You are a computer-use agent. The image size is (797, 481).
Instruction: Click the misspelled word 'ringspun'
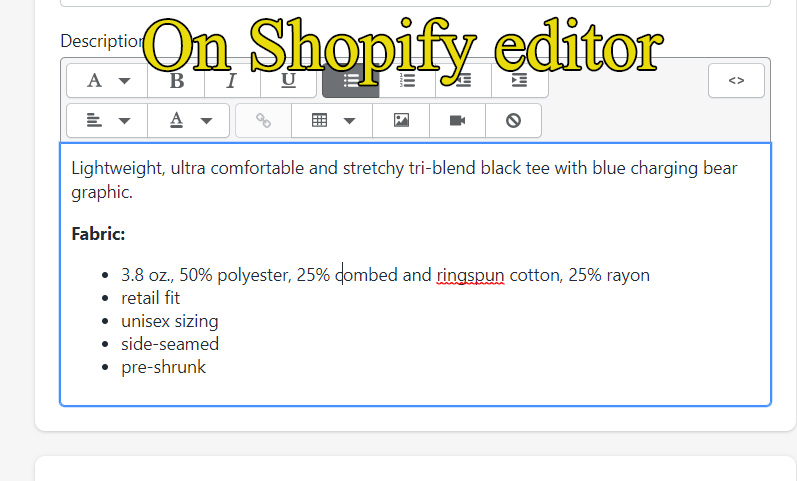point(470,275)
